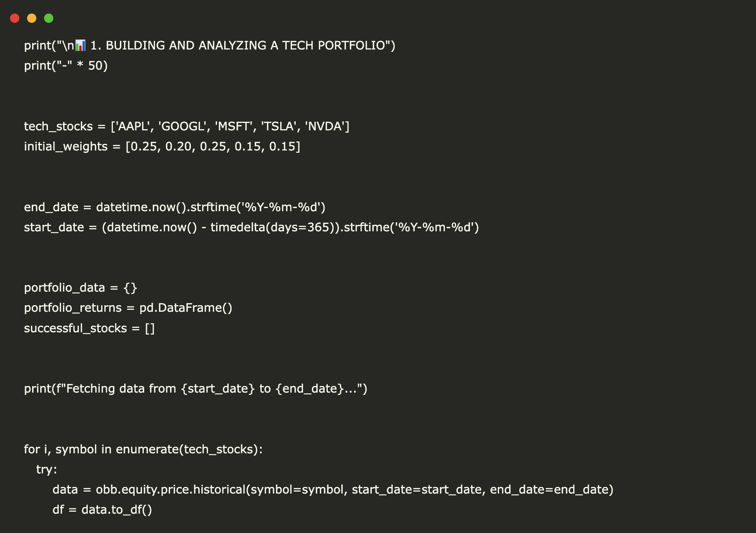Click the 'AAPL' ticker string
The width and height of the screenshot is (756, 533).
coord(133,126)
